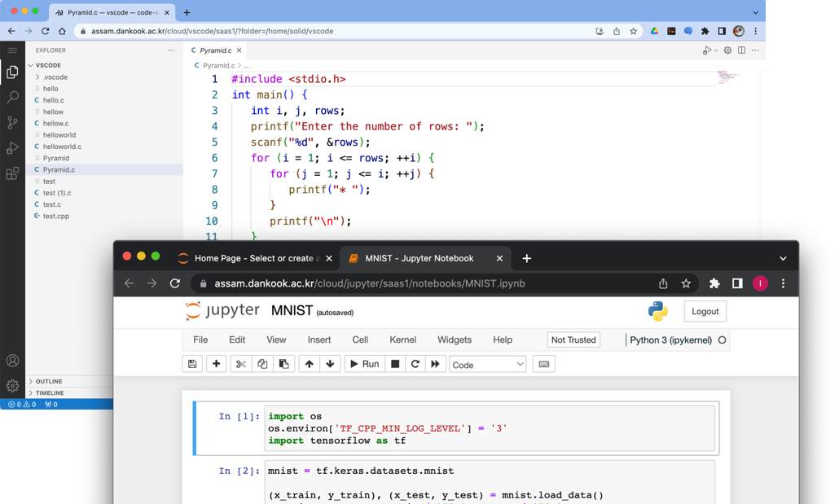Open the tab list chevron in Jupyter browser window
The image size is (839, 504).
tap(783, 258)
